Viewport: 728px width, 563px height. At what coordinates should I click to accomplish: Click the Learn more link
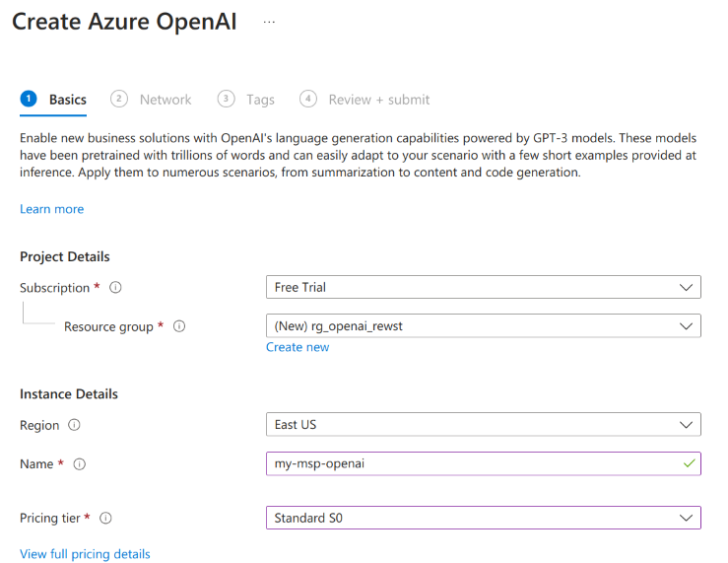51,209
